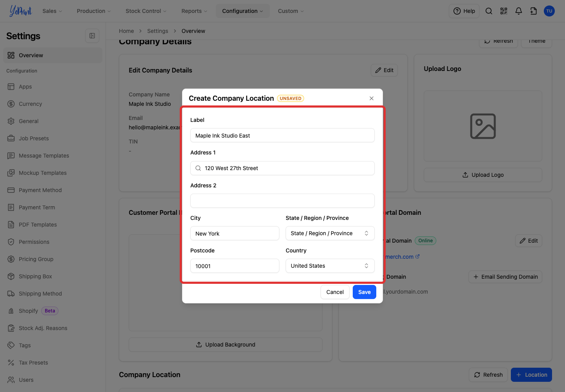Click Upload Background button
Image resolution: width=565 pixels, height=392 pixels.
(x=226, y=345)
